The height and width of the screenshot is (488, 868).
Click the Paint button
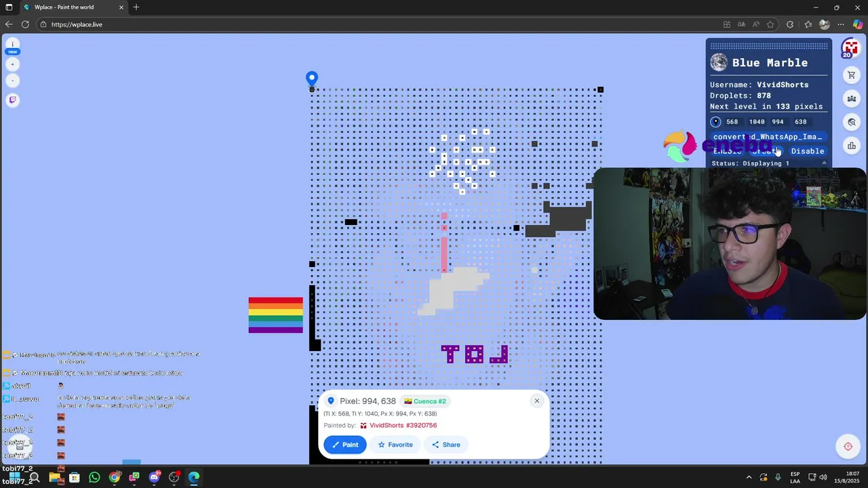point(344,445)
